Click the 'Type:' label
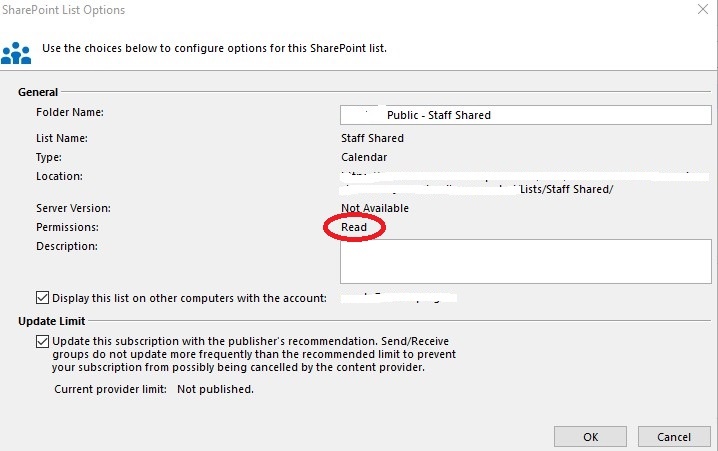718x451 pixels. pyautogui.click(x=49, y=157)
